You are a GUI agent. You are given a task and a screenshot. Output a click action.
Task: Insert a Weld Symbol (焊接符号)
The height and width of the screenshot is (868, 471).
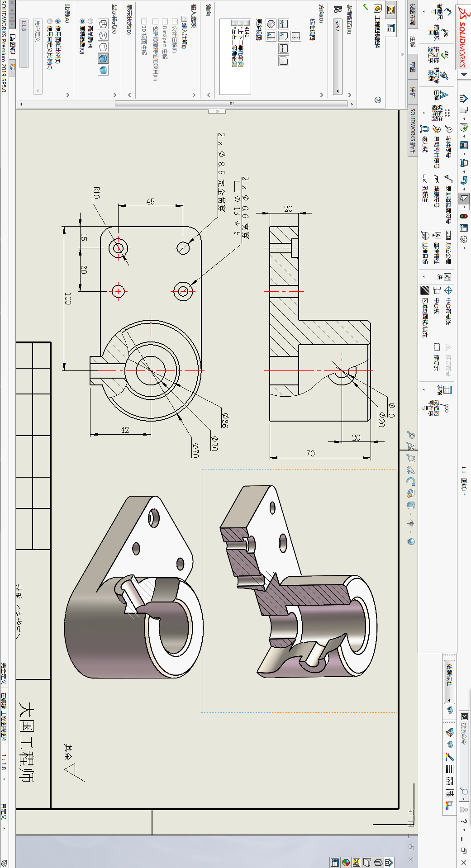[x=437, y=191]
